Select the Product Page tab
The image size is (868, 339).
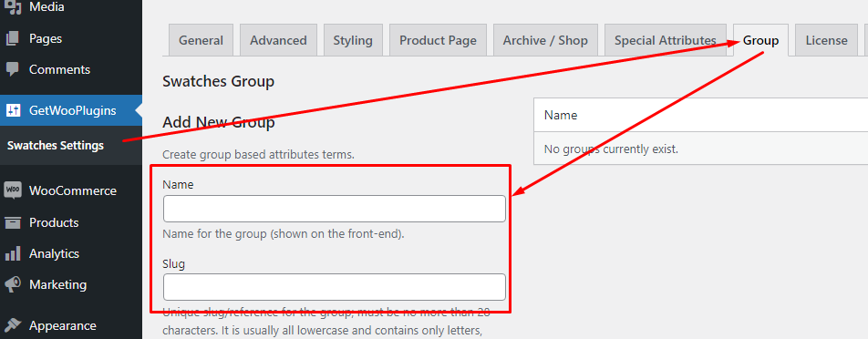tap(438, 40)
